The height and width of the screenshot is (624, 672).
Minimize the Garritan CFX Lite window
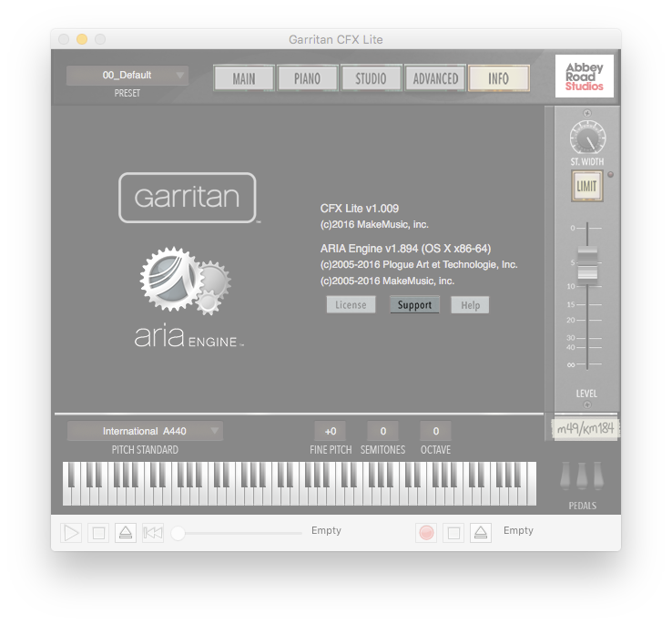pos(82,39)
